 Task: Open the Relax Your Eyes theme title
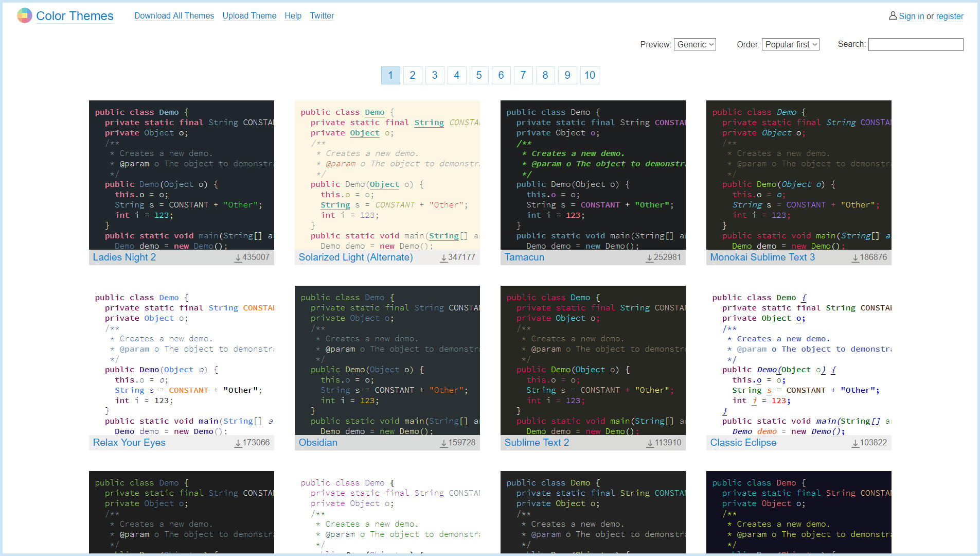[129, 443]
